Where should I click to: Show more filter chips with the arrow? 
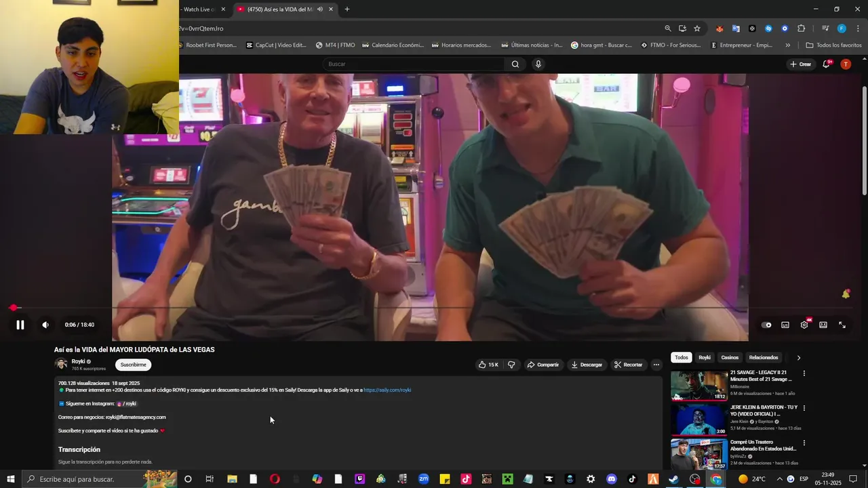click(x=798, y=357)
